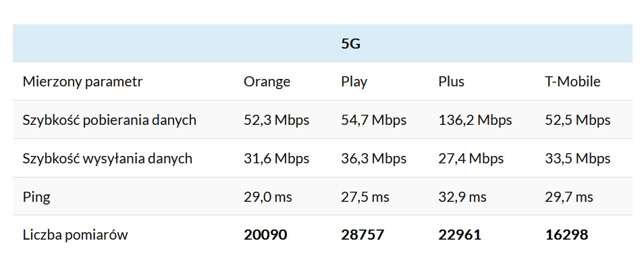
Task: Click the Orange column header
Action: coord(267,82)
